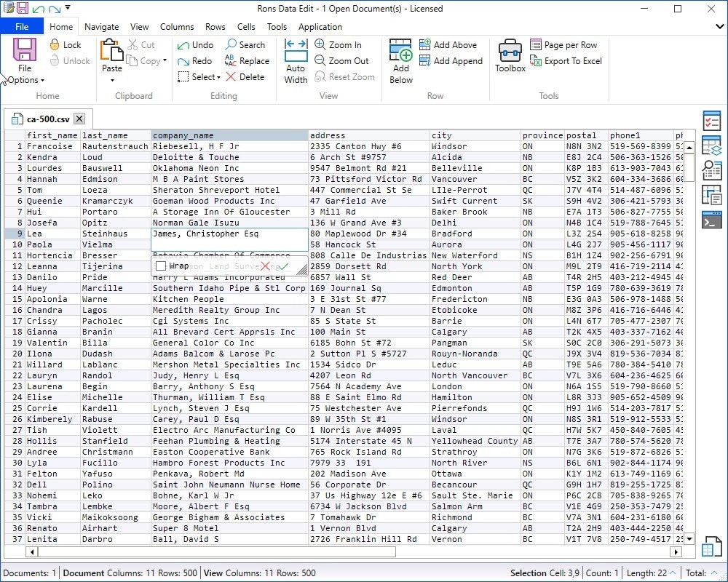Viewport: 728px width, 582px height.
Task: Open the command console icon in sidebar
Action: click(711, 220)
